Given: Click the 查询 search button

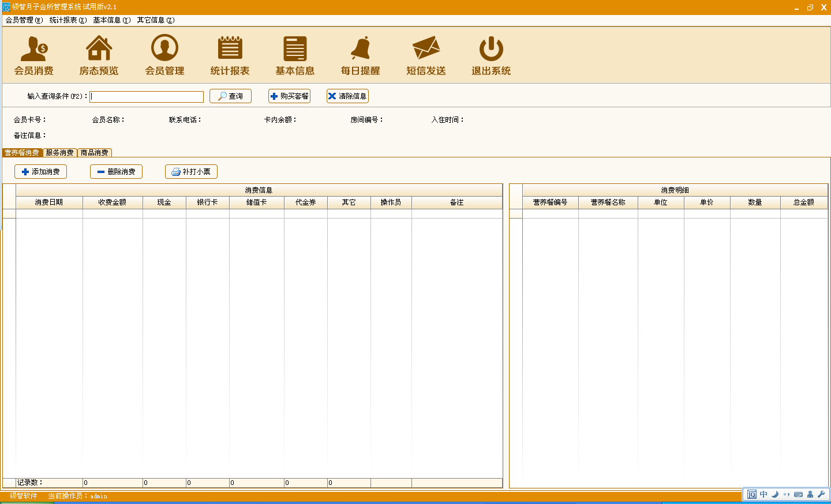Looking at the screenshot, I should point(230,96).
